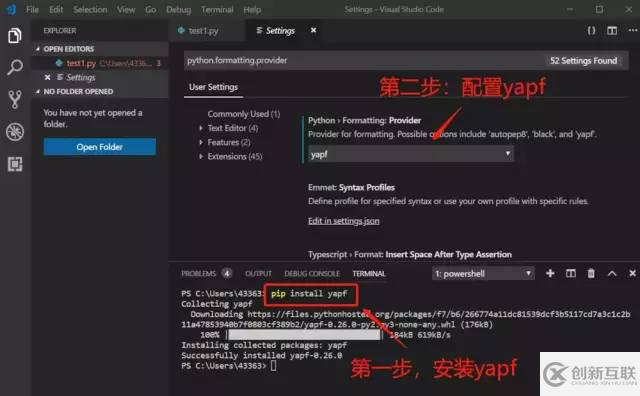Image resolution: width=640 pixels, height=396 pixels.
Task: Collapse the OPEN EDITORS section
Action: (x=38, y=49)
